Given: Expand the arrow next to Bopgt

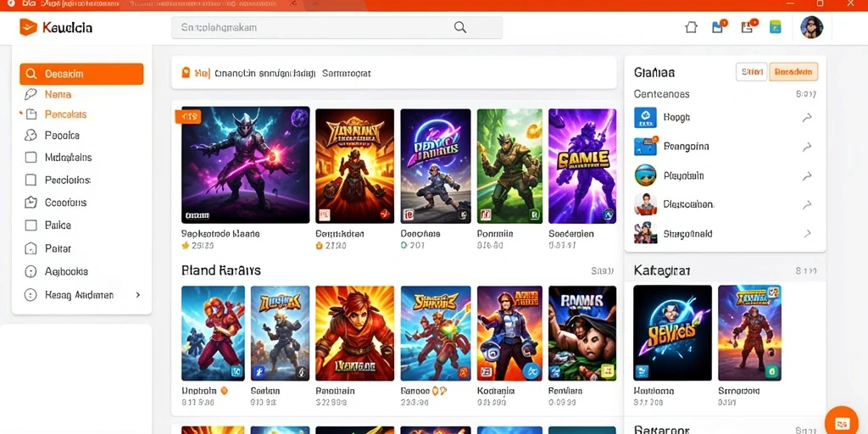Looking at the screenshot, I should tap(807, 117).
